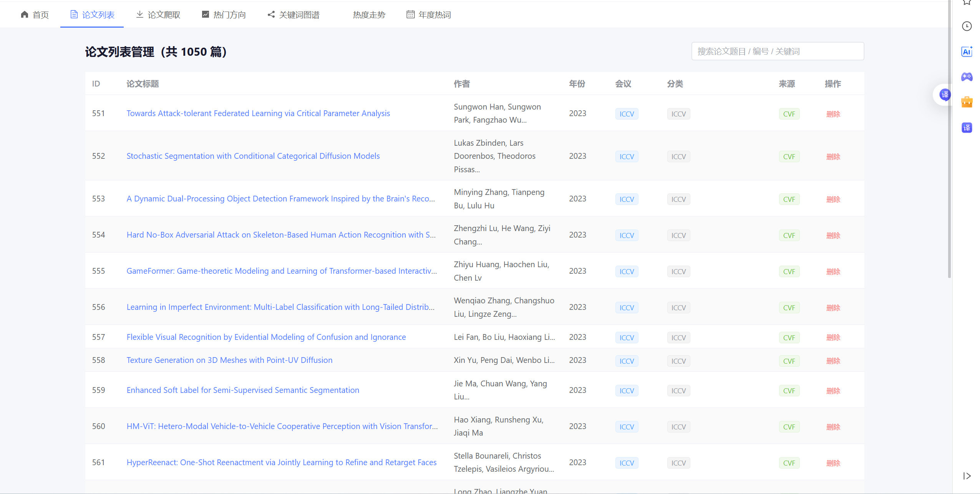Go to the 首页 tab

(x=35, y=15)
